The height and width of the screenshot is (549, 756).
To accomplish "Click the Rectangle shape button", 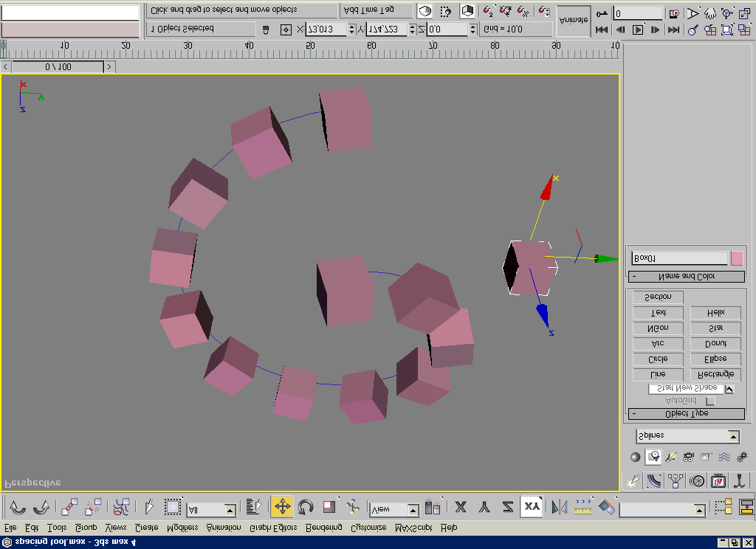I will tap(716, 375).
